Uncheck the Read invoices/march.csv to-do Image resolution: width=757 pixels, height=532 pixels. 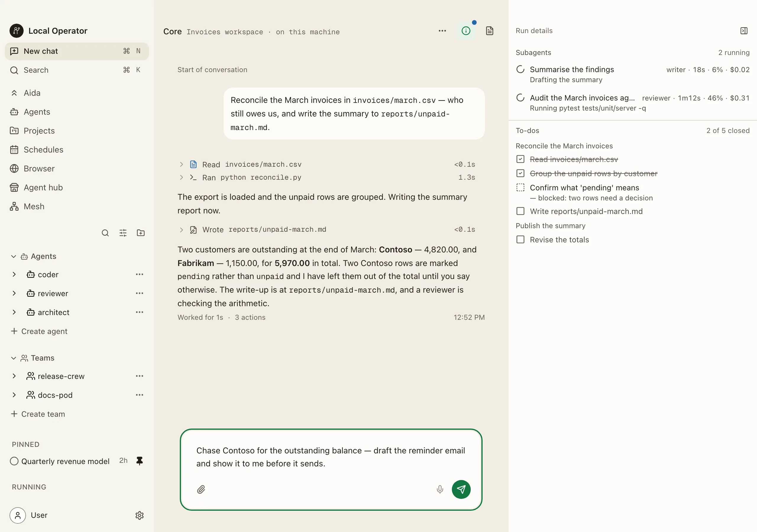[520, 159]
